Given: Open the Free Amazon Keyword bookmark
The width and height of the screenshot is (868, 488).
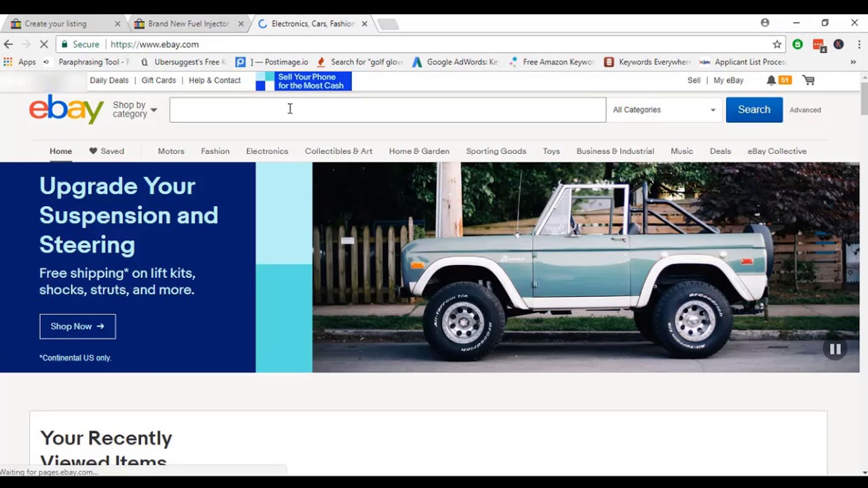Looking at the screenshot, I should click(551, 62).
